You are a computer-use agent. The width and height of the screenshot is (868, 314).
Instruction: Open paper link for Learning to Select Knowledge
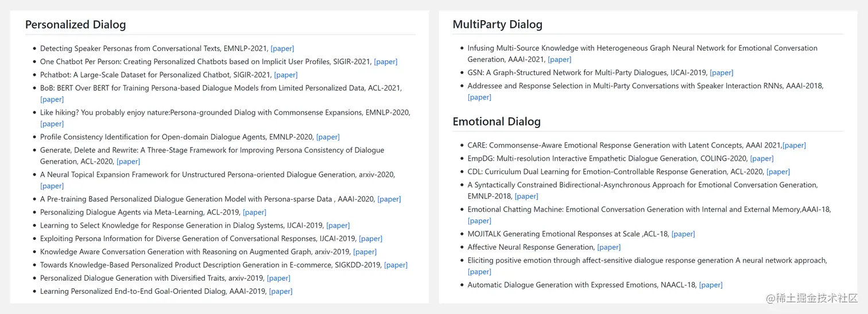338,226
